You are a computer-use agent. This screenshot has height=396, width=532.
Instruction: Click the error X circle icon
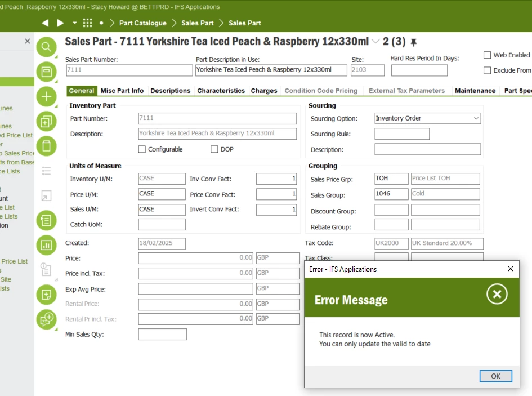tap(497, 294)
